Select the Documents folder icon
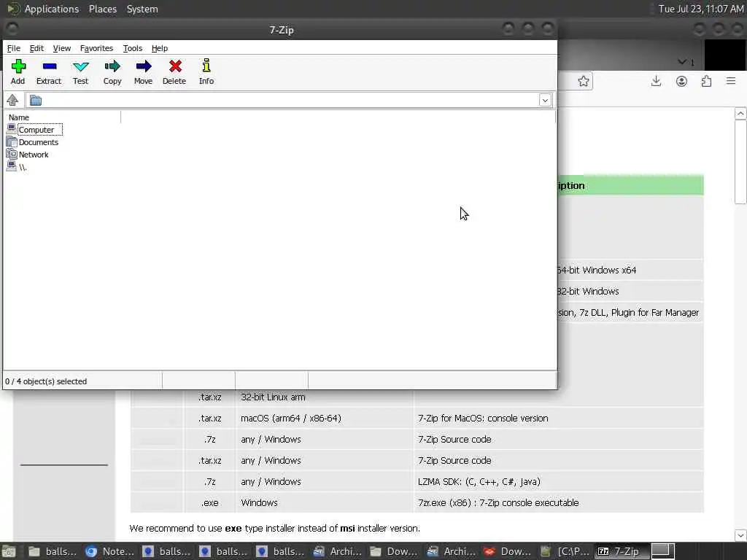The height and width of the screenshot is (560, 747). pos(12,142)
